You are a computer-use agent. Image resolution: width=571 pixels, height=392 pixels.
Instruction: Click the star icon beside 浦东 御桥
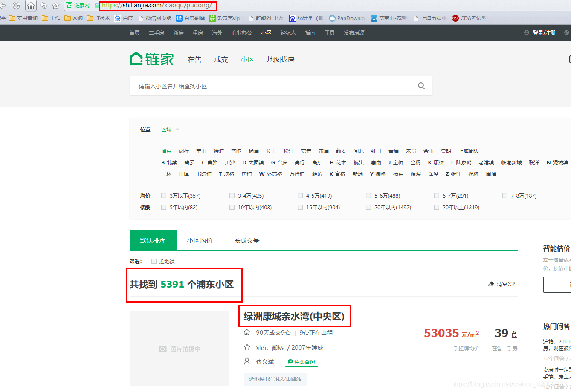coord(247,347)
